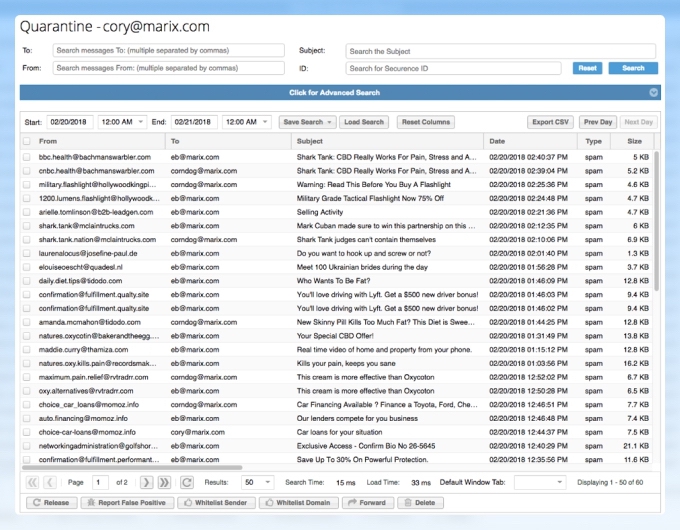
Task: Go to first page arrow icon
Action: tap(33, 482)
